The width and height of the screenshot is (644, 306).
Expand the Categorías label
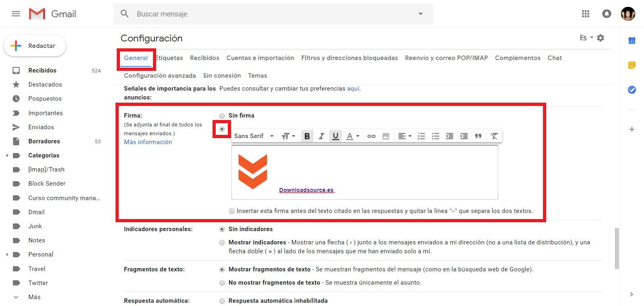click(x=7, y=155)
